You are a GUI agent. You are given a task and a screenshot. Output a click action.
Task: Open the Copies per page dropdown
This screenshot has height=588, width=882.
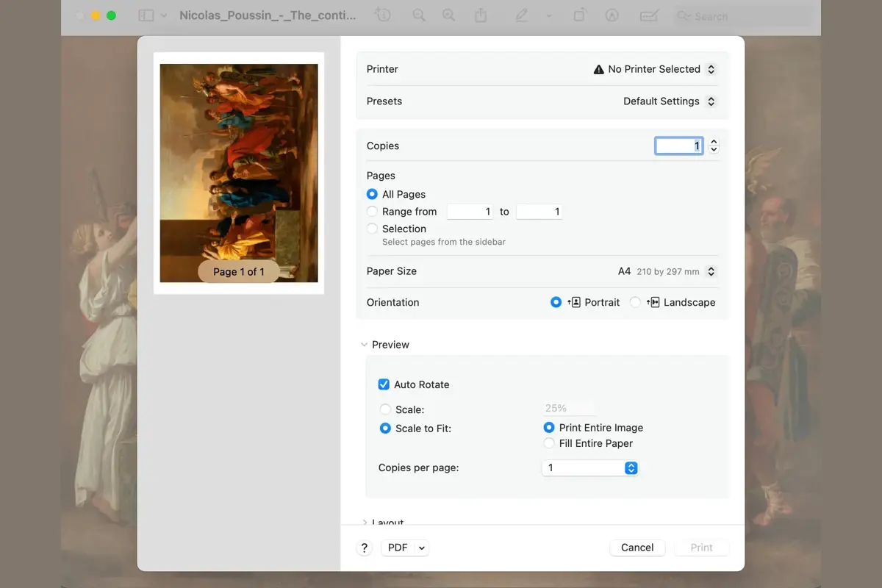click(x=589, y=467)
